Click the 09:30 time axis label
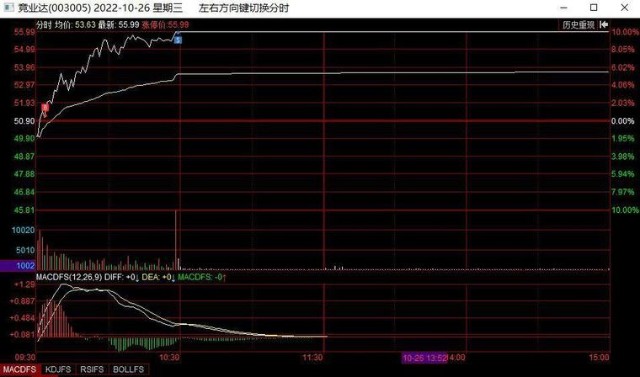The image size is (640, 377). 25,358
